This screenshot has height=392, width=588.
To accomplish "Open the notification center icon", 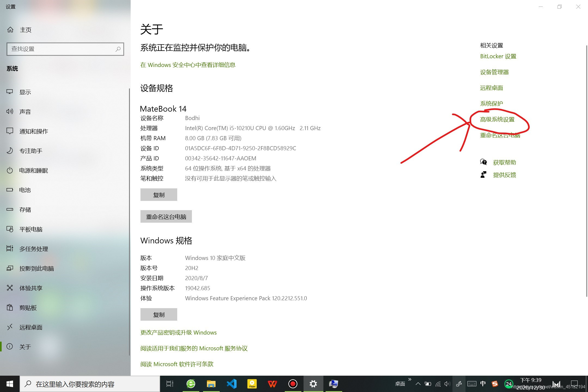I will click(x=574, y=384).
